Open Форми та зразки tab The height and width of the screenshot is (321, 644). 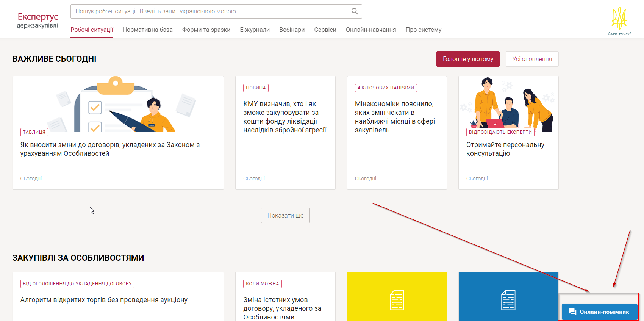tap(206, 30)
